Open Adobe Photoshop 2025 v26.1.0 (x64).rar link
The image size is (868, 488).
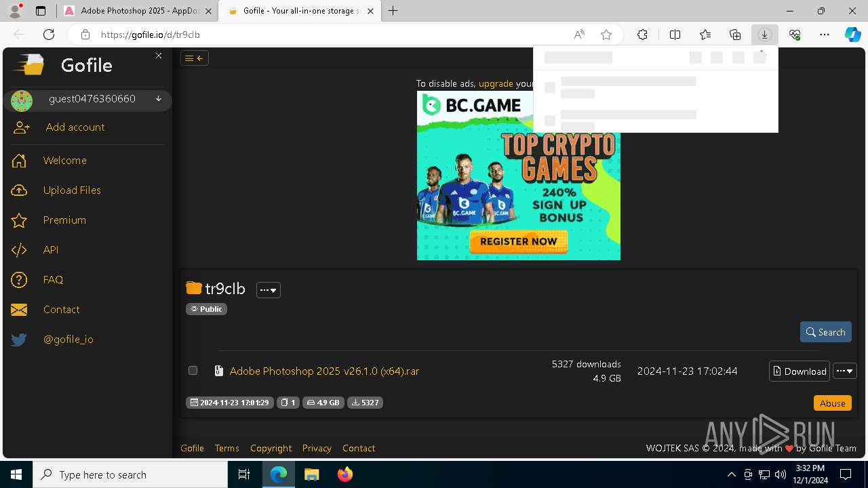[x=324, y=371]
